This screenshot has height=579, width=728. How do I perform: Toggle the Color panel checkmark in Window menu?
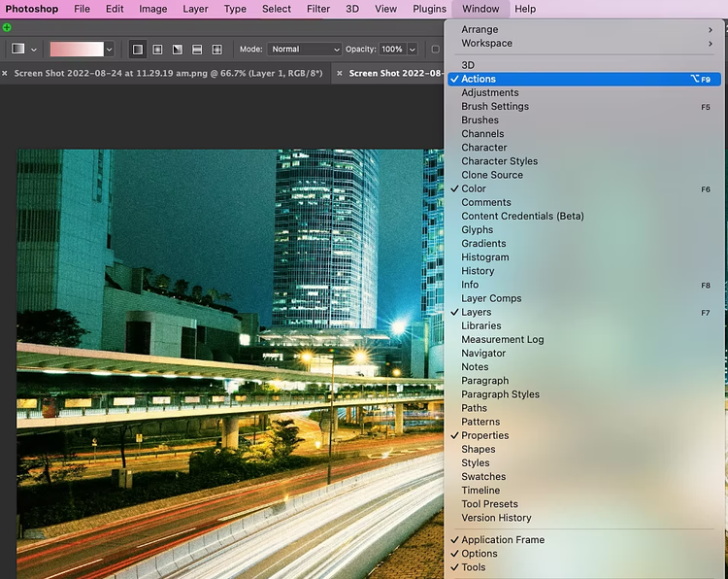pyautogui.click(x=474, y=188)
